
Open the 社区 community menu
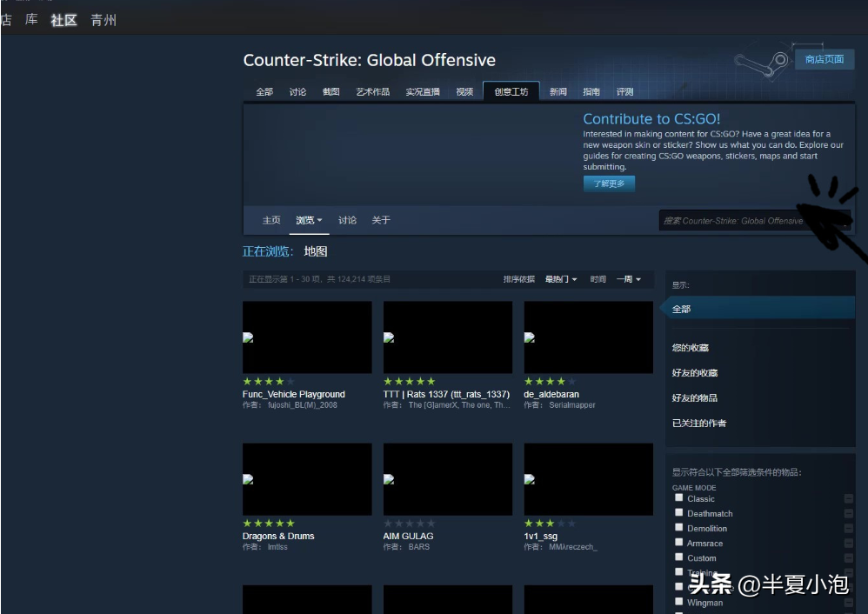click(63, 21)
